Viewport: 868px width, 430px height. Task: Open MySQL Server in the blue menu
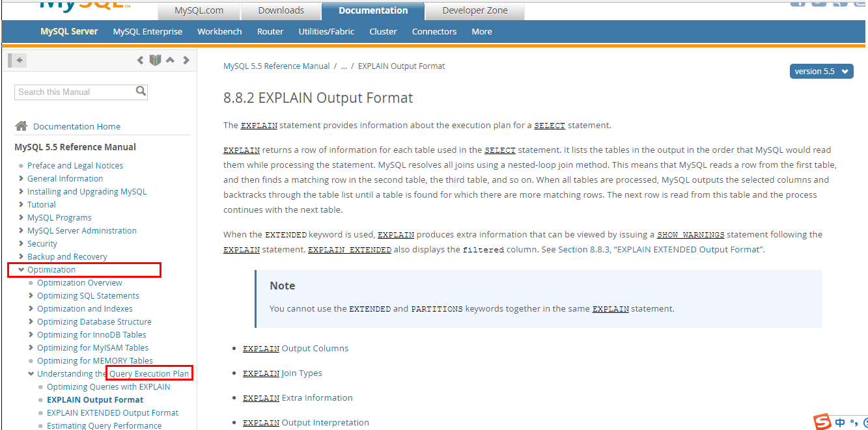pyautogui.click(x=69, y=31)
